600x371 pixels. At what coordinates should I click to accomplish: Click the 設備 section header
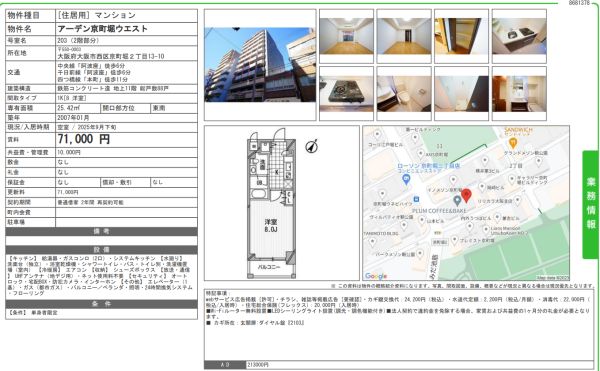tap(101, 250)
